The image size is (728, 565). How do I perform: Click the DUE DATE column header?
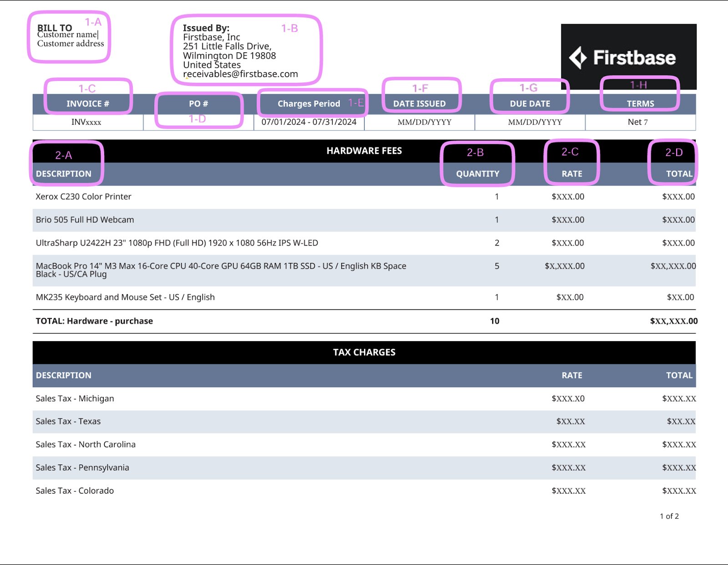pyautogui.click(x=530, y=104)
